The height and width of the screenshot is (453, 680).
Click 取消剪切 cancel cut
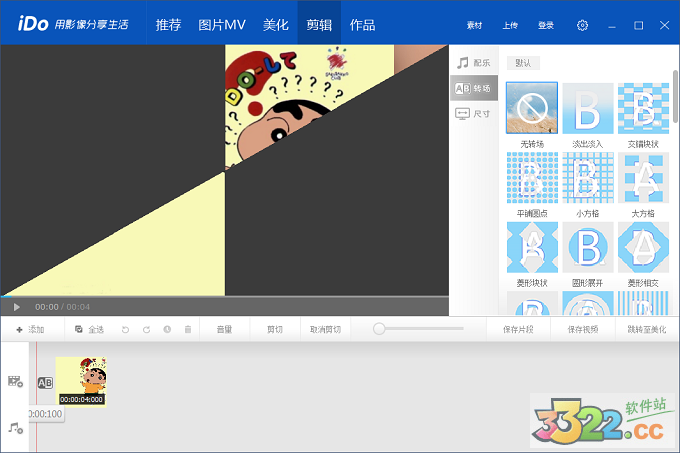point(325,329)
